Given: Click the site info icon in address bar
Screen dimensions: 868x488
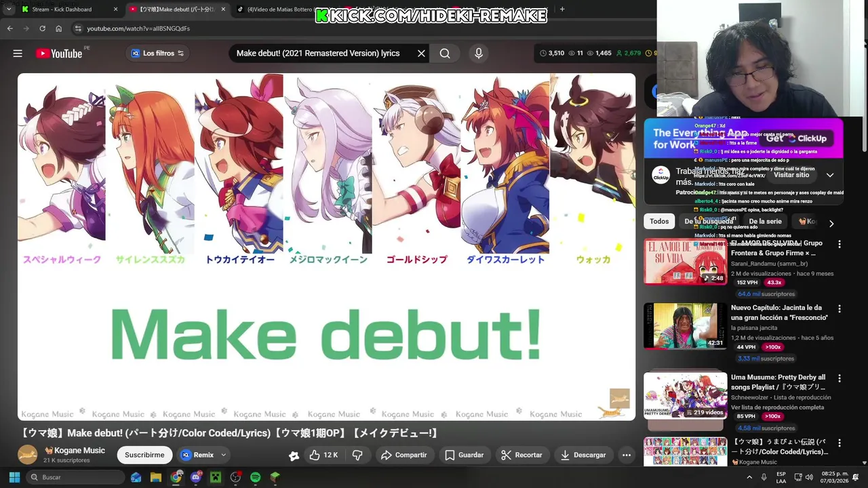Looking at the screenshot, I should [x=78, y=28].
